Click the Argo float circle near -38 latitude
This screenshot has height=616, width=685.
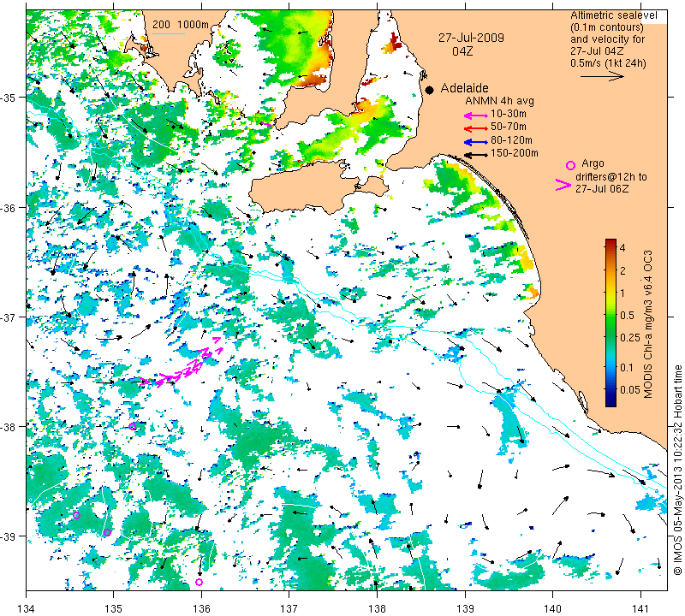coord(133,427)
